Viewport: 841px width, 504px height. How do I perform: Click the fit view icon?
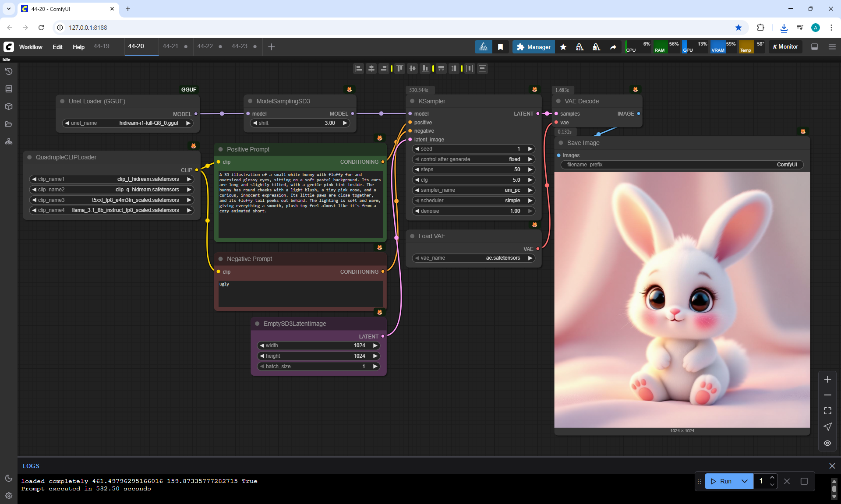point(827,411)
